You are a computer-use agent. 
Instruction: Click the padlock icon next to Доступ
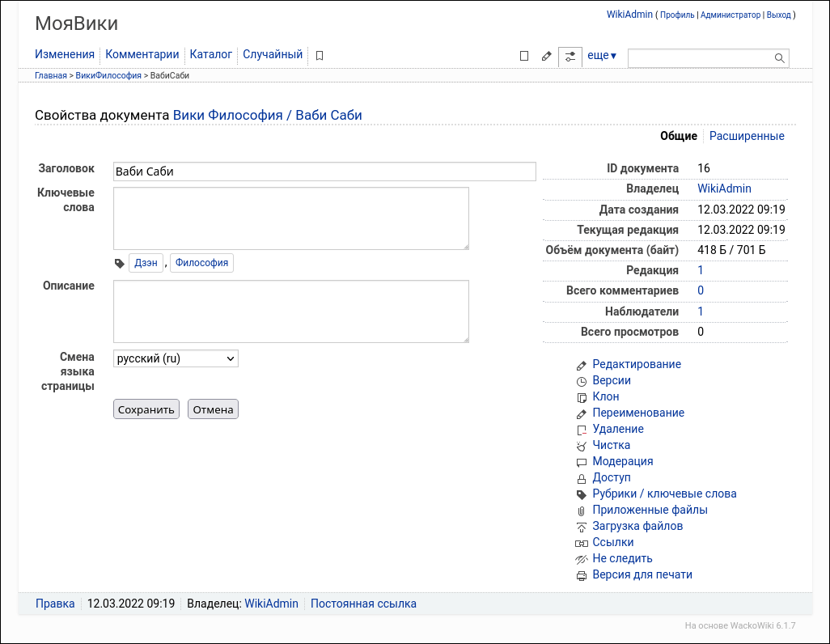[x=581, y=478]
